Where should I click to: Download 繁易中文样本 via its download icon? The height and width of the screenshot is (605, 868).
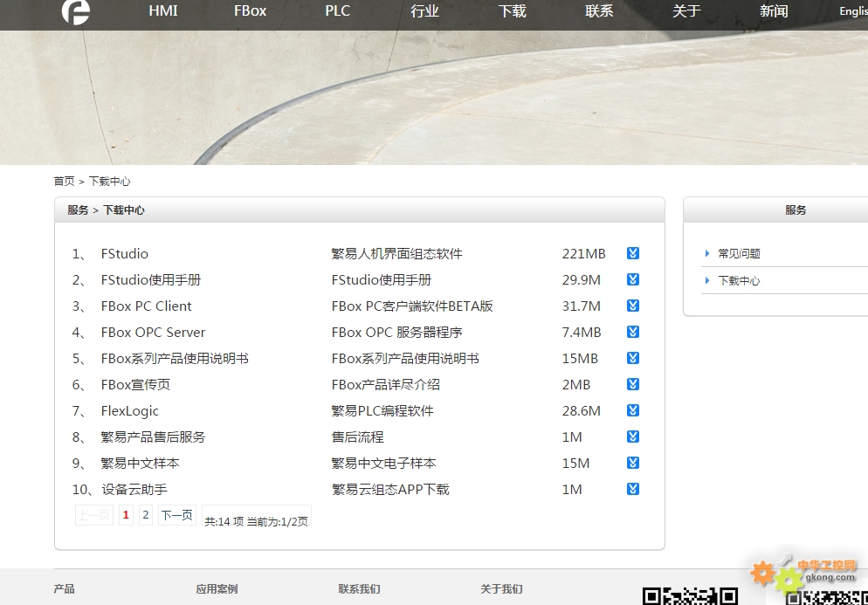coord(633,463)
